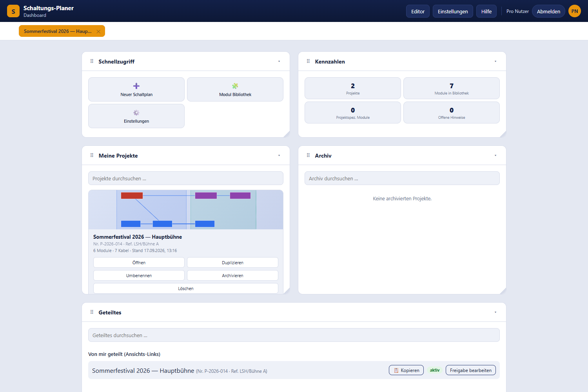Grab the Meine Projekte panel drag handle
Viewport: 588px width, 392px height.
tap(92, 155)
